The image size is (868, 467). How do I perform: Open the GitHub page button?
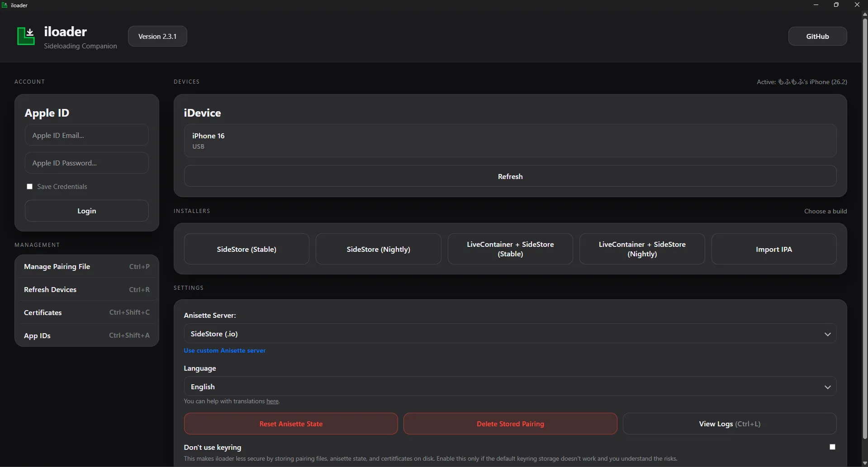[x=817, y=36]
